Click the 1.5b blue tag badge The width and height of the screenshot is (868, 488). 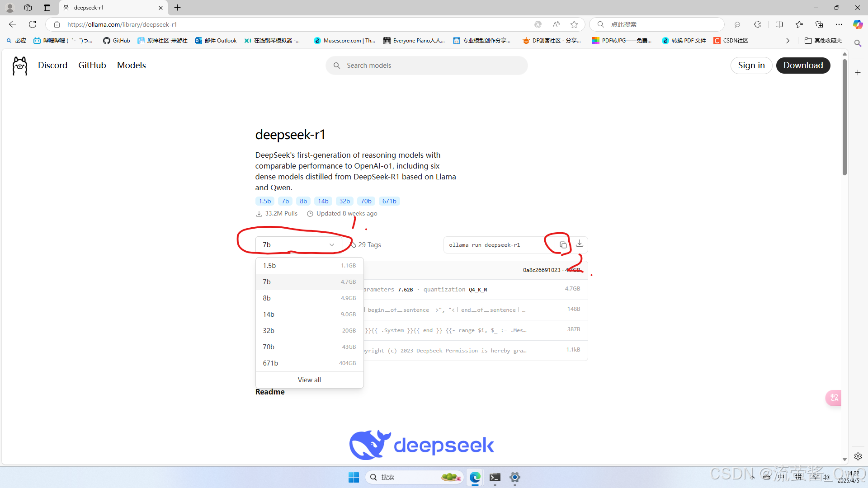(x=265, y=201)
